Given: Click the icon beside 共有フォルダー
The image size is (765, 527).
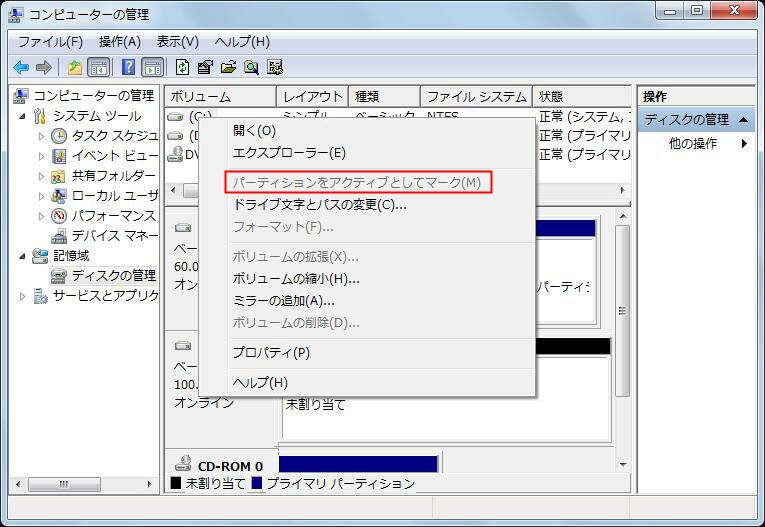Looking at the screenshot, I should pos(59,176).
